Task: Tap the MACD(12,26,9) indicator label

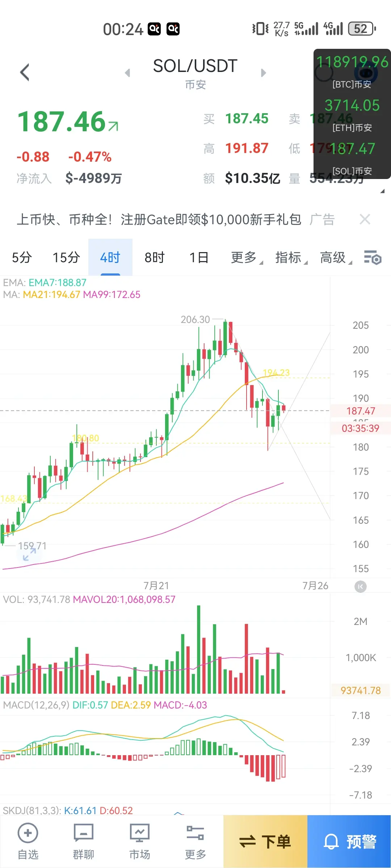Action: [x=36, y=705]
